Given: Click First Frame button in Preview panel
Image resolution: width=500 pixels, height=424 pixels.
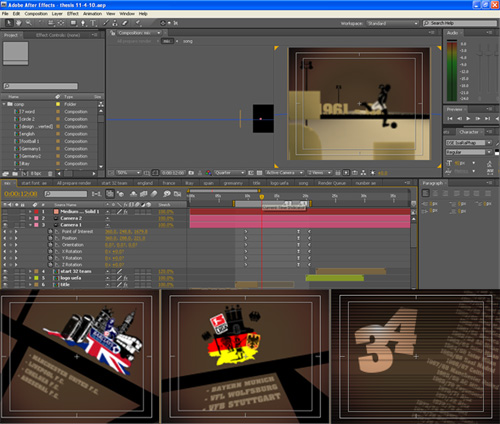Looking at the screenshot, I should click(x=450, y=118).
